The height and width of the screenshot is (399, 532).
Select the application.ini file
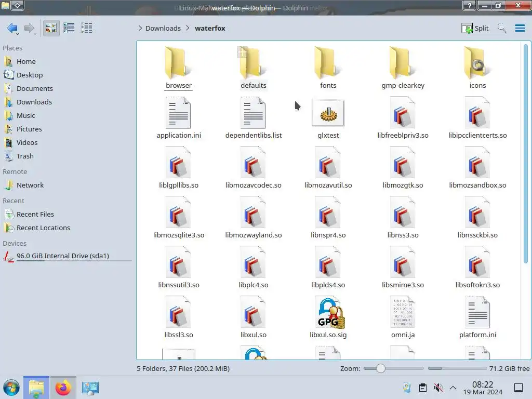(179, 118)
